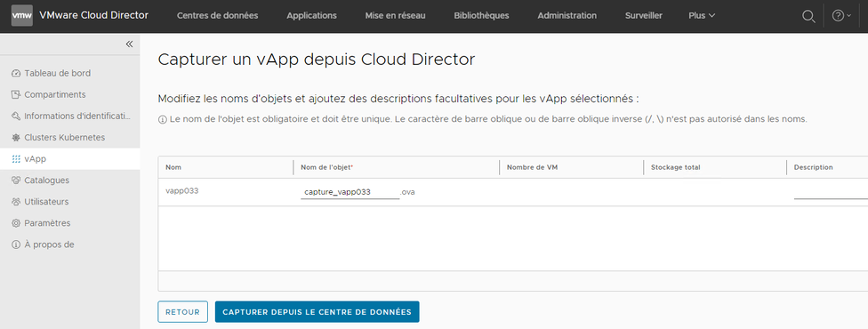Viewport: 868px width, 329px height.
Task: Open Catalogues in sidebar
Action: (46, 181)
